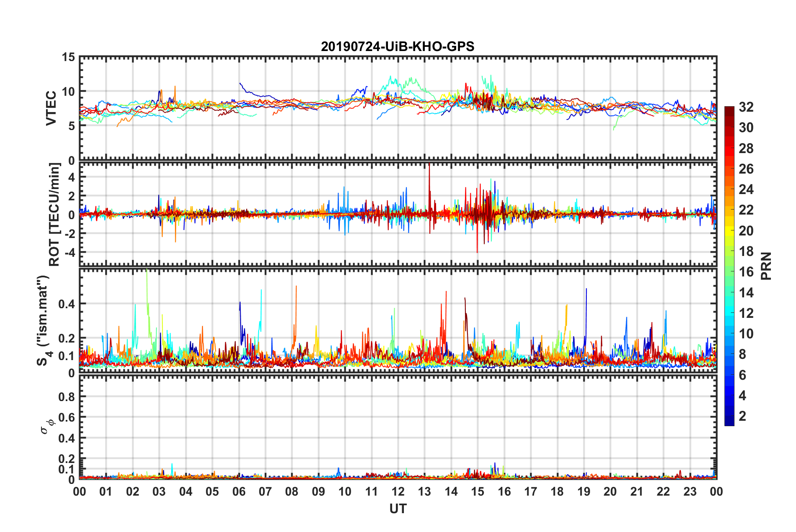Click x-axis tick label 06
Viewport: 796px width, 532px height.
click(x=239, y=491)
